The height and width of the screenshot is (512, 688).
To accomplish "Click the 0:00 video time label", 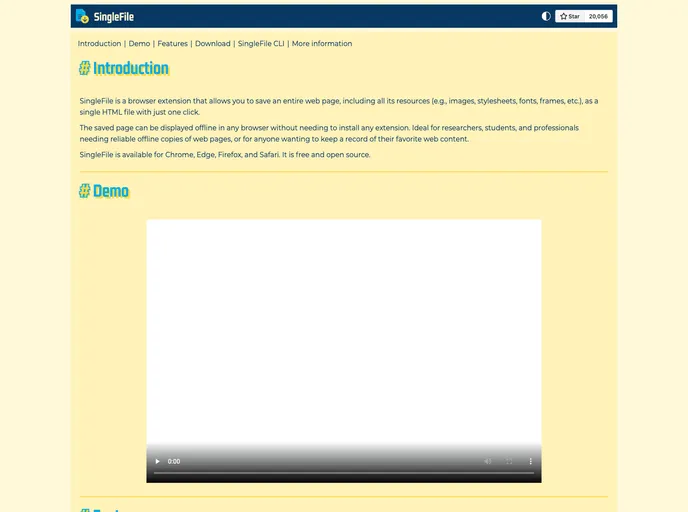I will [174, 461].
